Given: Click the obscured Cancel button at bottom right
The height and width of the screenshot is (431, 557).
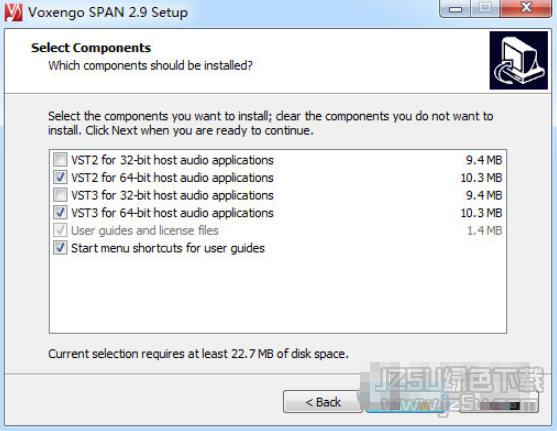Looking at the screenshot, I should tap(499, 402).
